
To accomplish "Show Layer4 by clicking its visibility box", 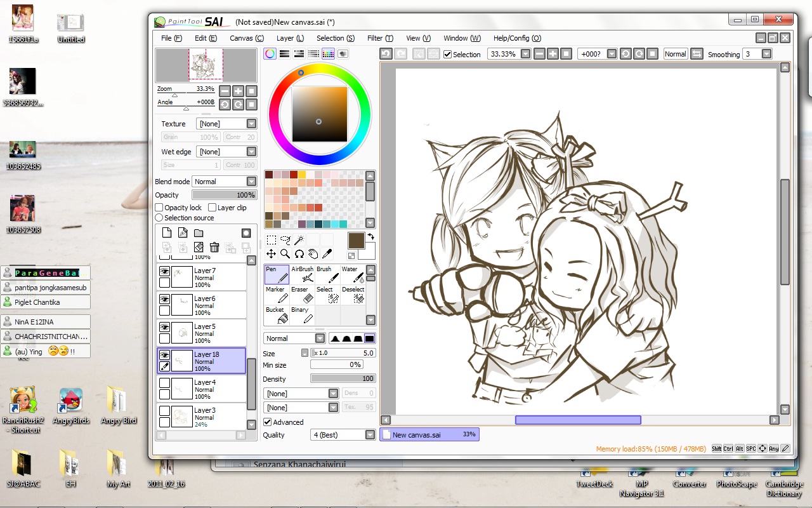I will tap(164, 383).
